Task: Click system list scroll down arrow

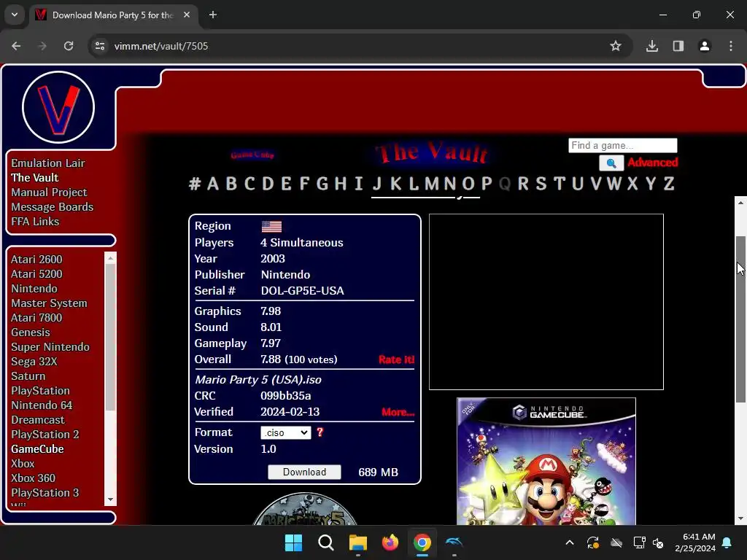Action: coord(111,499)
